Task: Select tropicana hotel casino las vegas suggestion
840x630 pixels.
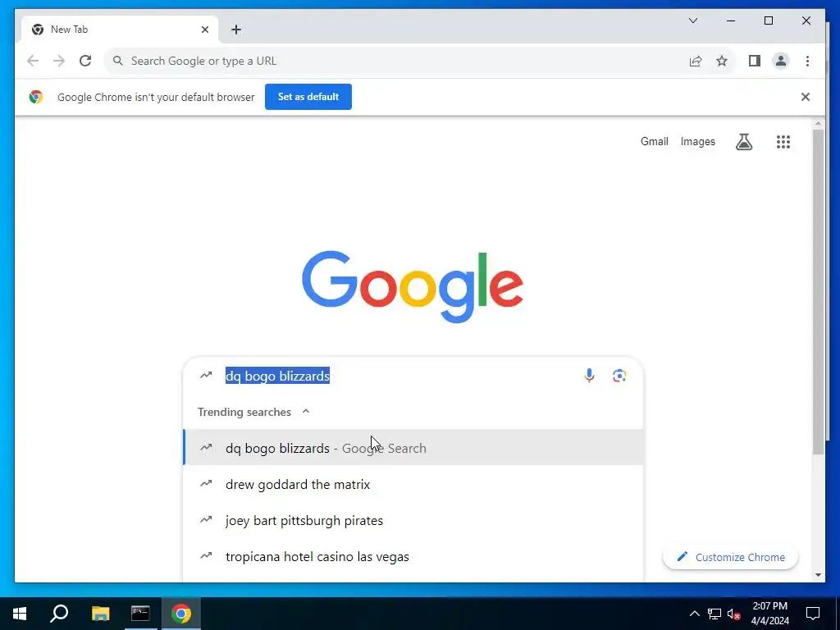Action: [413, 557]
